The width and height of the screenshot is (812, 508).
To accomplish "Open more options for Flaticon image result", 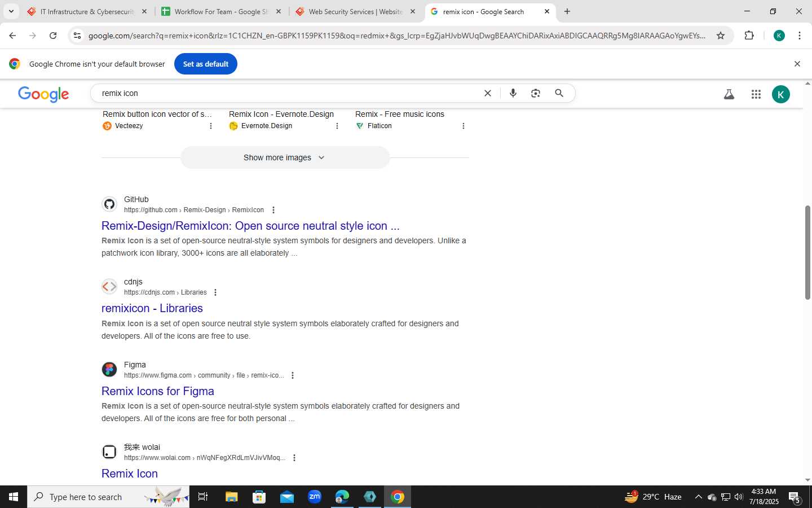I will 464,126.
